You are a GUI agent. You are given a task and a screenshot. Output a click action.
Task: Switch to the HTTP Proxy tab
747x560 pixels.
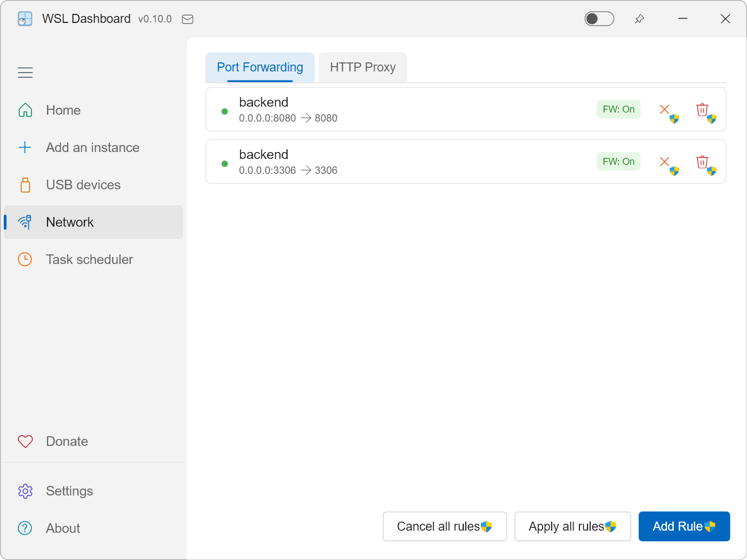tap(363, 67)
